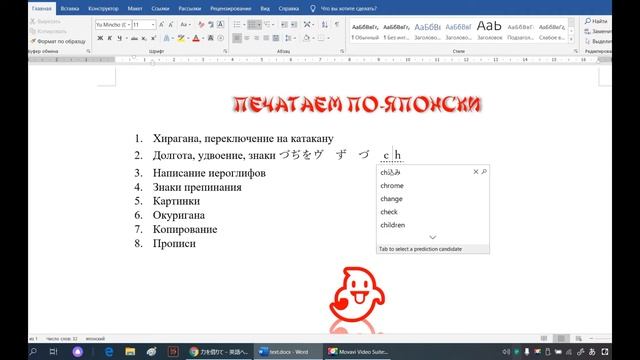Open the font color dropdown arrow
Viewport: 640px width, 360px height.
click(203, 38)
